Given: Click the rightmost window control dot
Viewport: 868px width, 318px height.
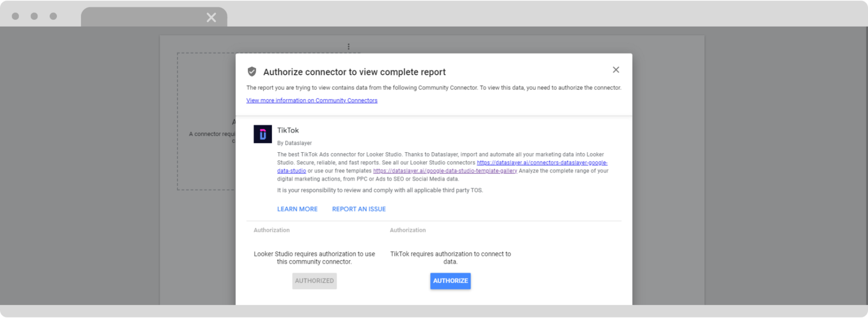Looking at the screenshot, I should click(x=53, y=16).
